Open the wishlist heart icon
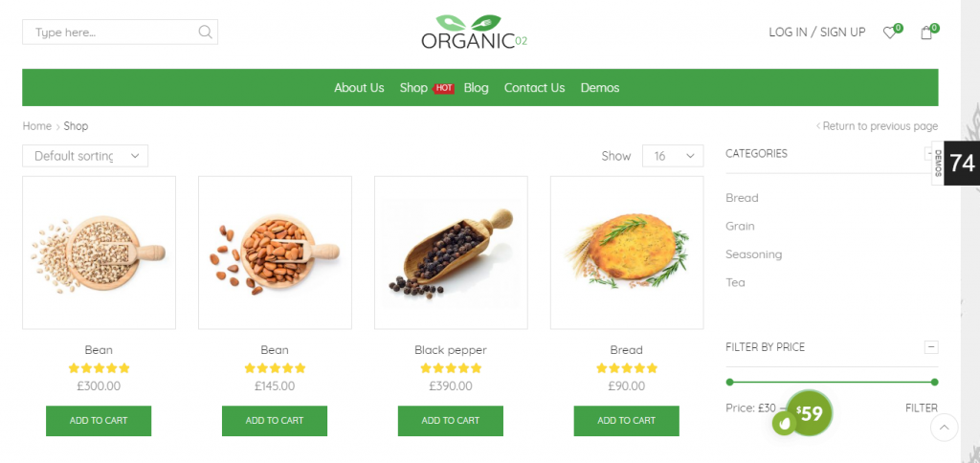This screenshot has height=463, width=980. 889,33
